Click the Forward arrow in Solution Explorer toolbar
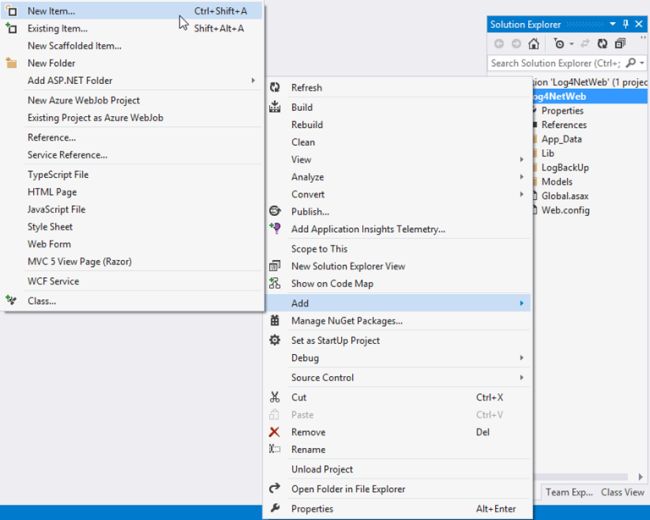Viewport: 650px width, 520px height. click(516, 43)
